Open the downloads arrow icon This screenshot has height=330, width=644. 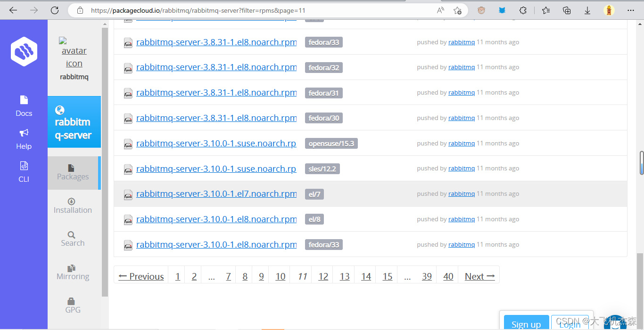click(588, 10)
